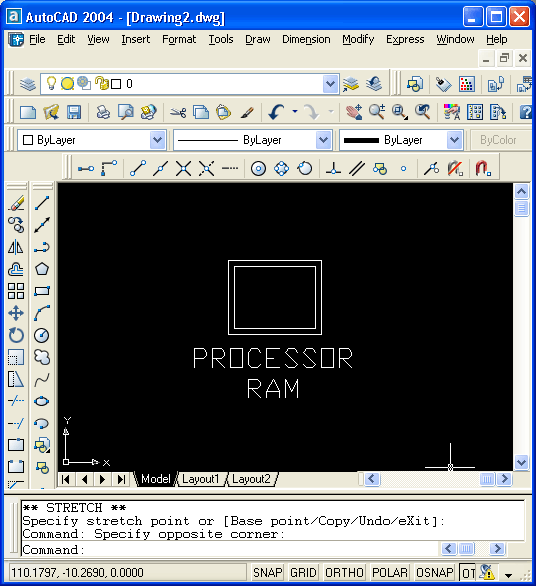Switch to the Layout1 tab

click(201, 479)
